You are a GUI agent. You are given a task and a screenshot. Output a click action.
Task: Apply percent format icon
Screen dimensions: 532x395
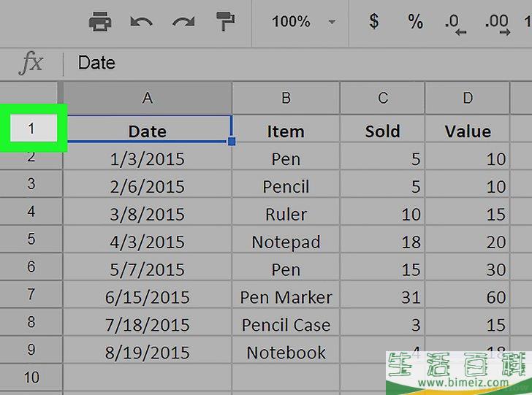(x=416, y=22)
